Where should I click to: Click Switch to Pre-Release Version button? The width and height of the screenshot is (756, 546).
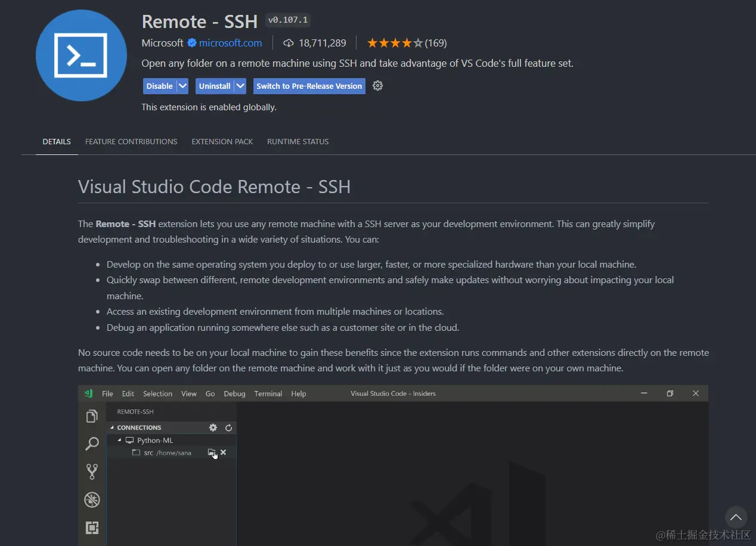[309, 86]
